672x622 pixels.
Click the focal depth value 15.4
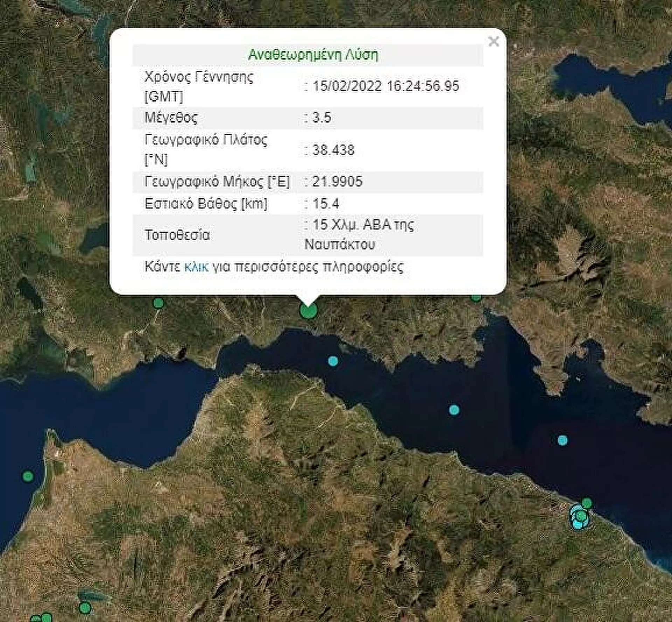325,204
